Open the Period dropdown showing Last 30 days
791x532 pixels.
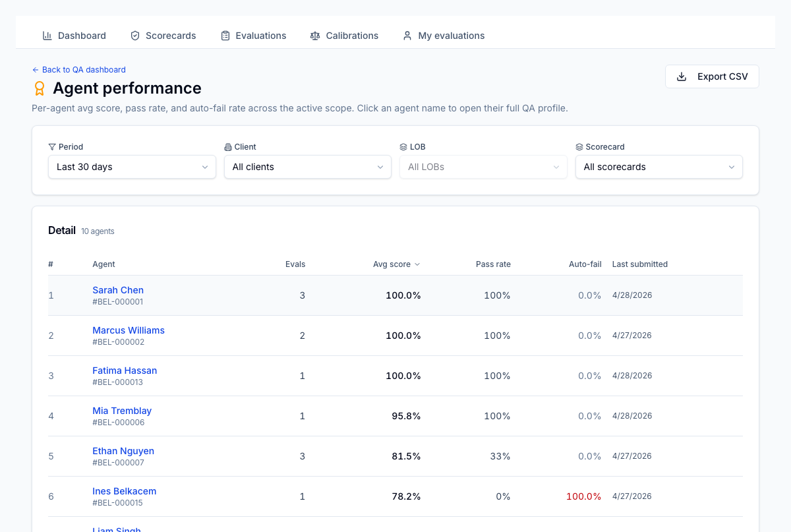coord(132,167)
